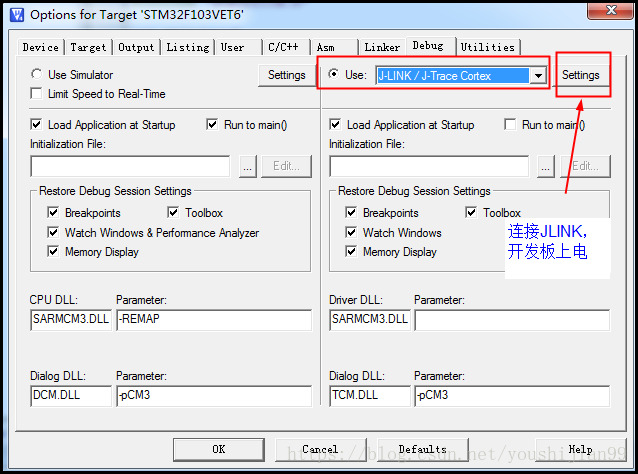Toggle J-LINK Toolbox checkbox

(471, 212)
